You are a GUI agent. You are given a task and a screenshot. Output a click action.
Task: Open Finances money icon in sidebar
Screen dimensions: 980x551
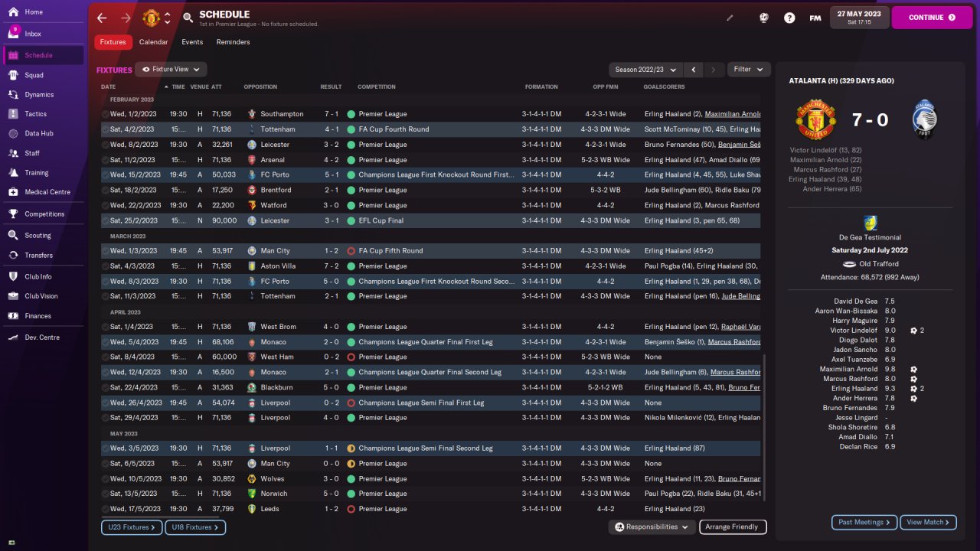point(13,316)
